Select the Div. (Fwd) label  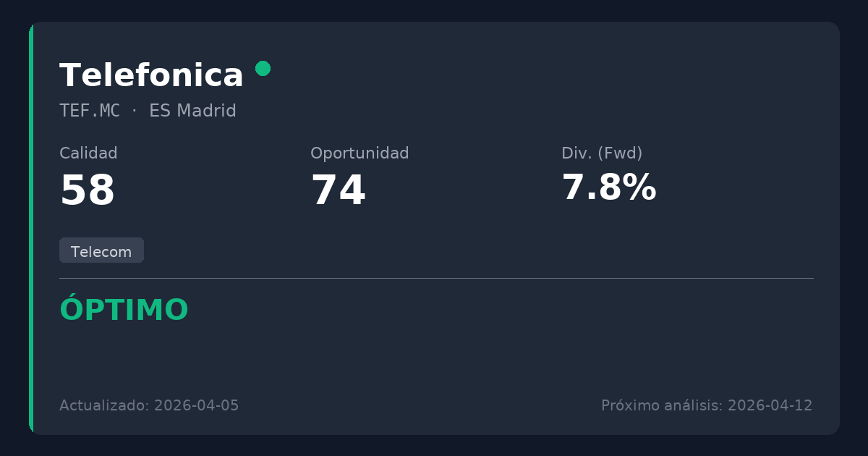(x=602, y=153)
